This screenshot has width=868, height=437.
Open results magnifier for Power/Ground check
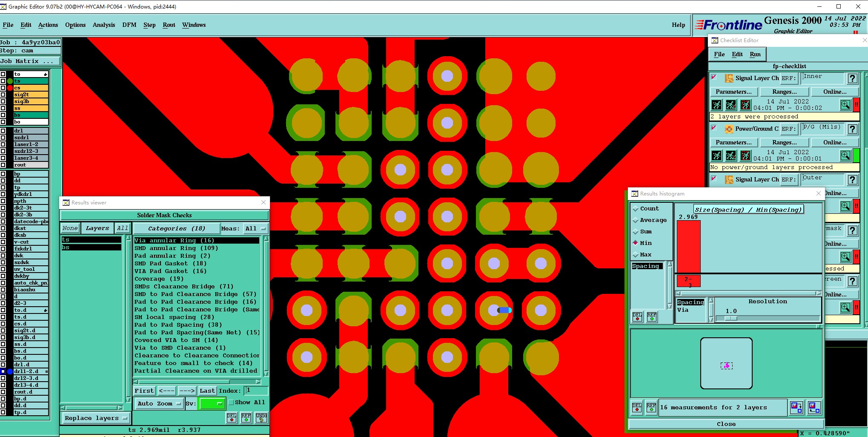point(845,155)
